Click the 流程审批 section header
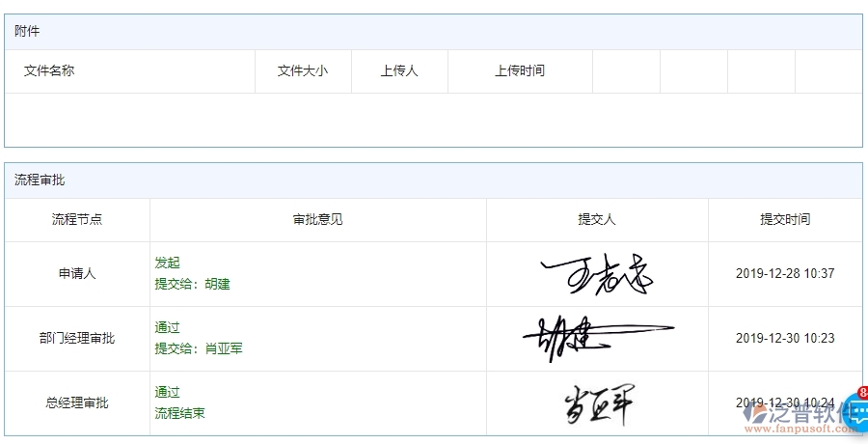 coord(433,180)
